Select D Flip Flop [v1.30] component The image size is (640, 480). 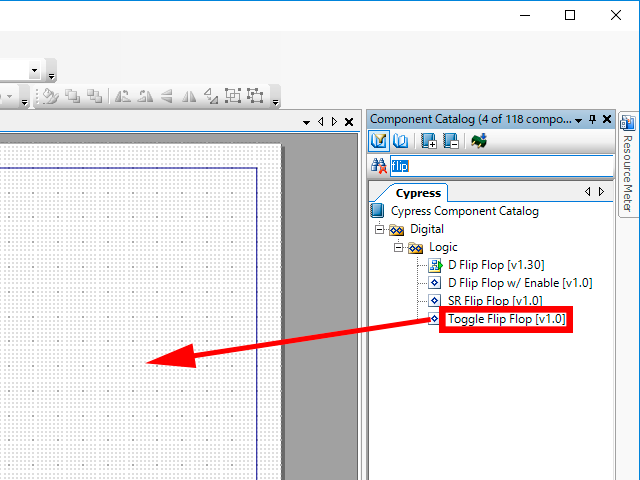pos(496,265)
